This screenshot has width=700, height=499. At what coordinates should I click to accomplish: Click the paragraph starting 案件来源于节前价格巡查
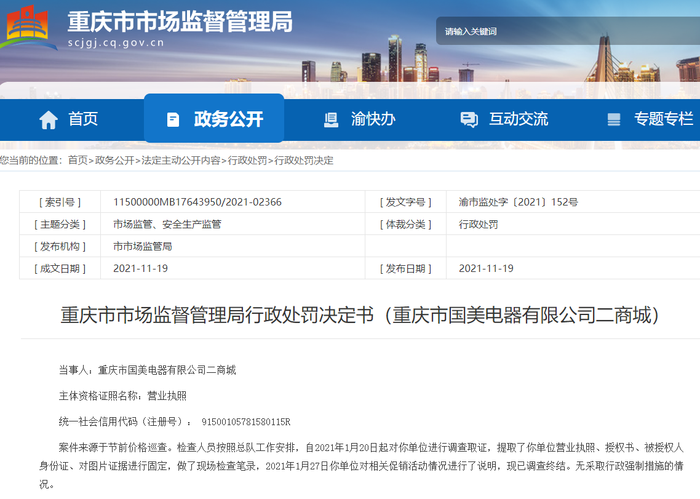[x=361, y=466]
